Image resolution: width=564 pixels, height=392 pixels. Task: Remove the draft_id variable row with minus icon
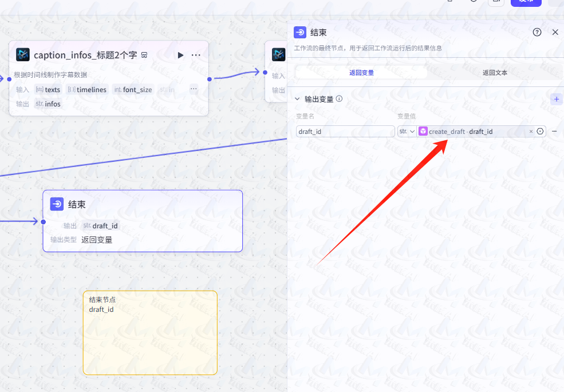[554, 131]
